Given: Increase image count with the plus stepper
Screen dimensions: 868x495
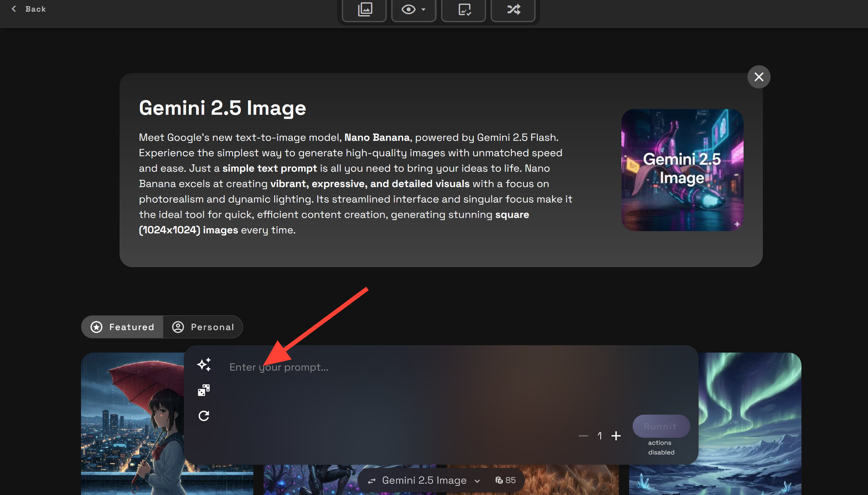Looking at the screenshot, I should 616,436.
